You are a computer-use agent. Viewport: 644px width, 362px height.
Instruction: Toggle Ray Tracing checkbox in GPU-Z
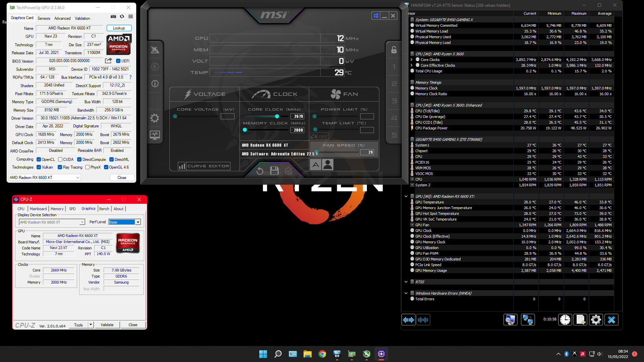[x=60, y=167]
